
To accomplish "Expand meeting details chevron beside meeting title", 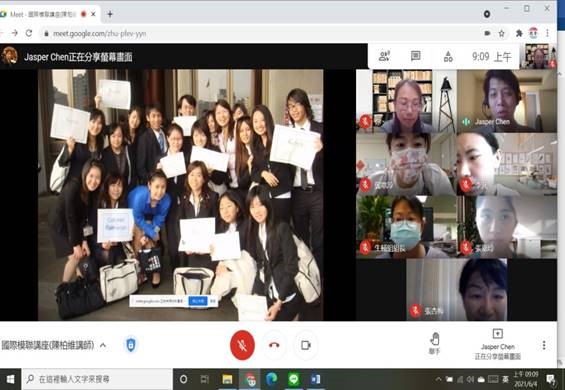I will pyautogui.click(x=103, y=345).
